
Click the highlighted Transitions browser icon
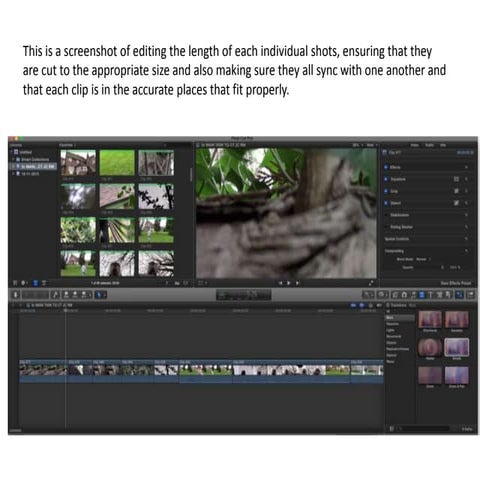[422, 295]
